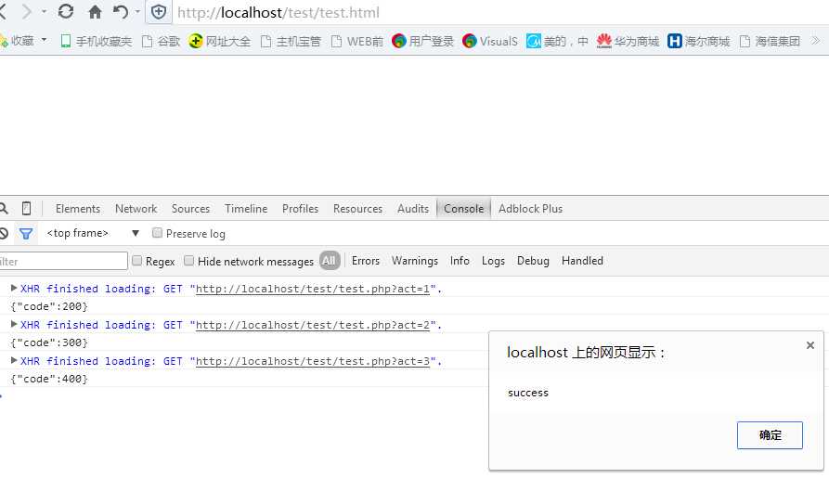The height and width of the screenshot is (504, 829).
Task: Toggle the console filter funnel icon
Action: (26, 233)
